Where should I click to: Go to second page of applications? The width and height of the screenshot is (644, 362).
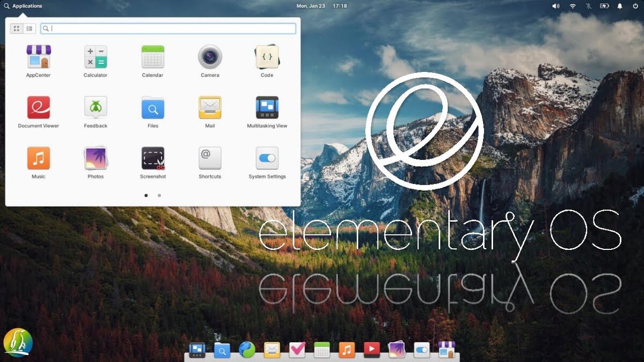point(159,196)
